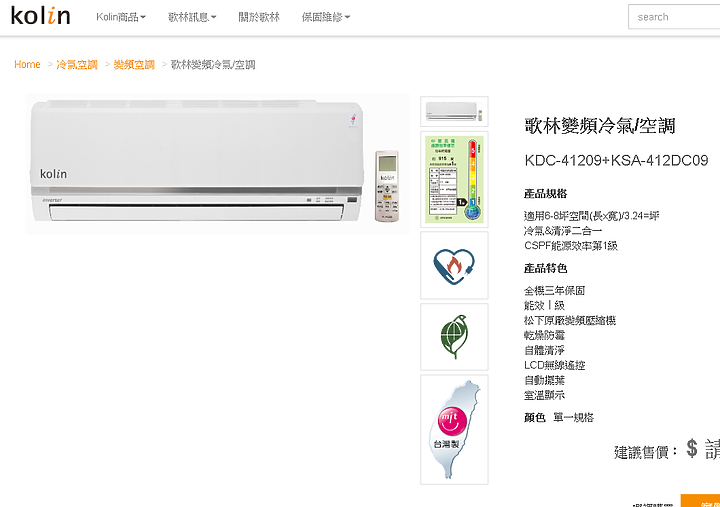Click the product title 歌林變頻冷氣/空調
720x507 pixels.
tap(600, 126)
